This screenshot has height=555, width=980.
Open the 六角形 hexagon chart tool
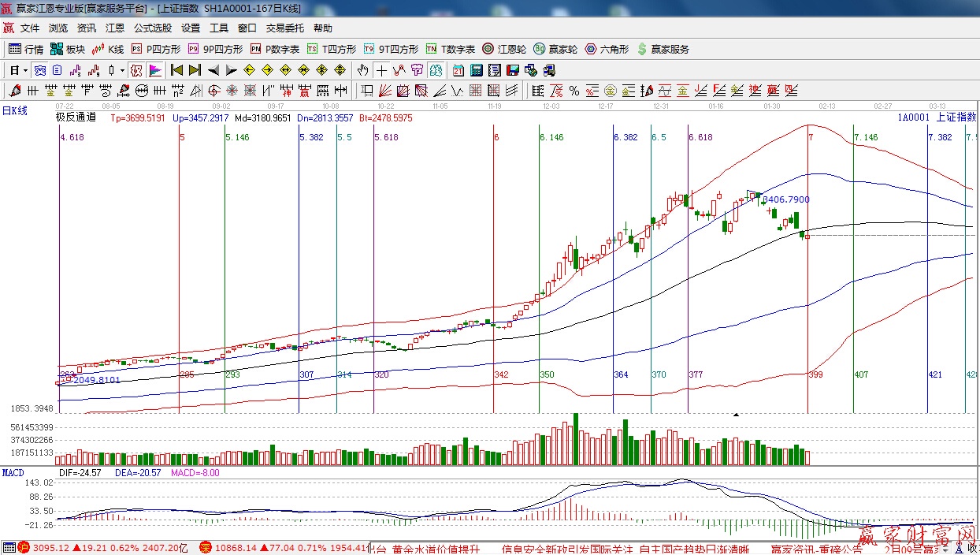coord(606,49)
